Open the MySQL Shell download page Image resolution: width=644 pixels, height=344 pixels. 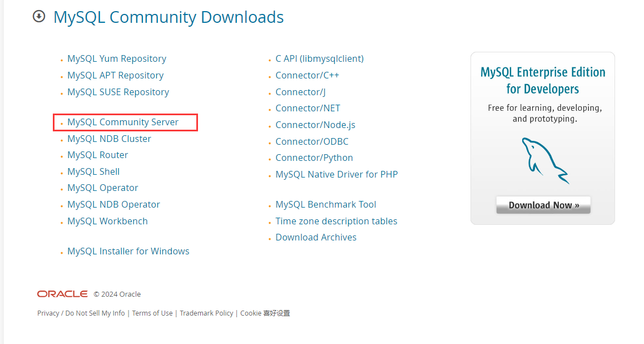[x=93, y=171]
